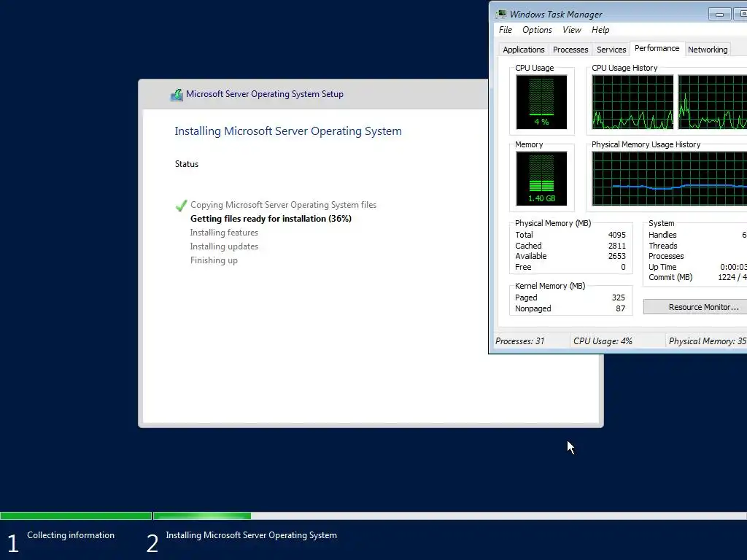
Task: Click step 2 'Installing Microsoft Server Operating System' label
Action: coord(251,535)
